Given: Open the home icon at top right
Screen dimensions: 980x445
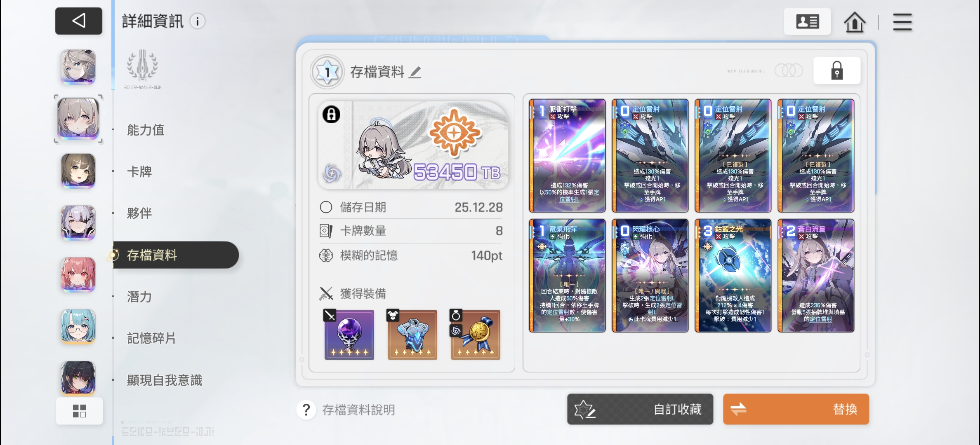Looking at the screenshot, I should [854, 22].
